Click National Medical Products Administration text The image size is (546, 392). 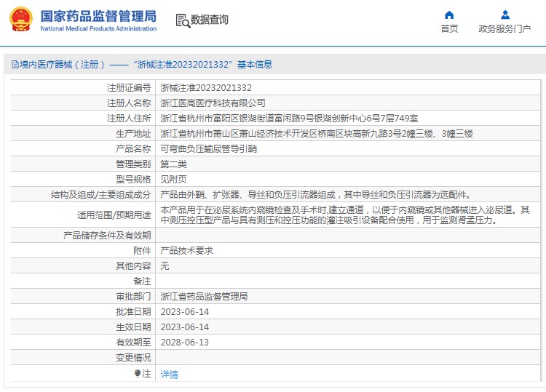click(98, 29)
